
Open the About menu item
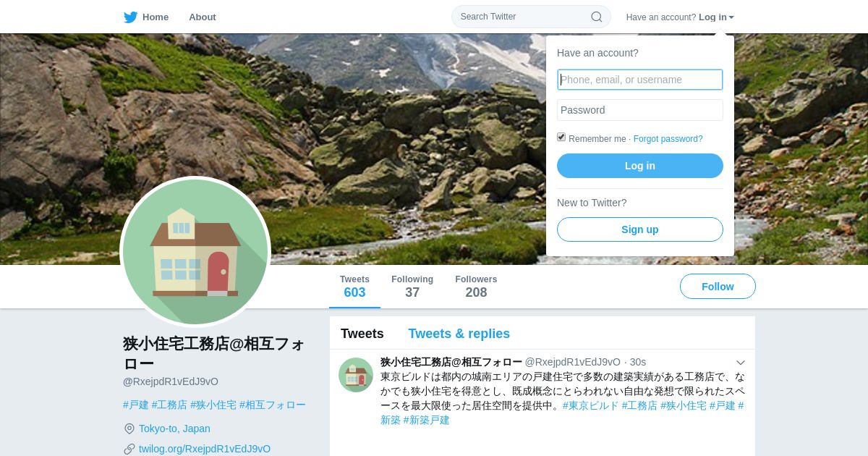point(203,17)
